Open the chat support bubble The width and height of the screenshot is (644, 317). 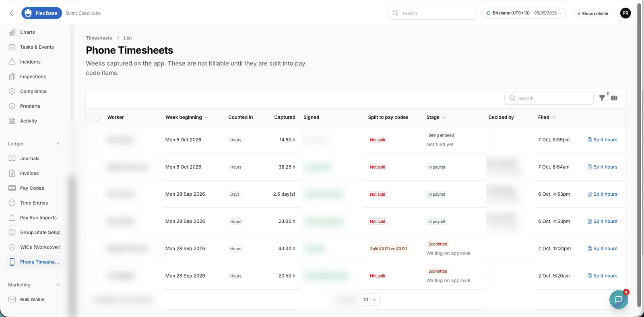pos(619,299)
